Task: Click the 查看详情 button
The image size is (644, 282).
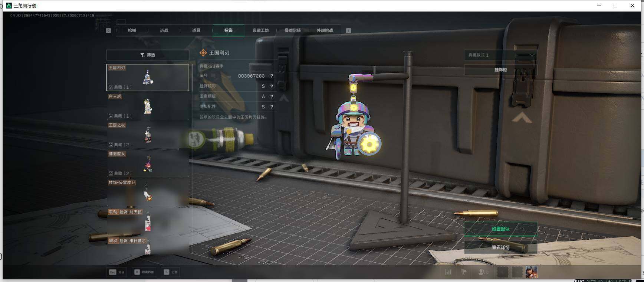Action: pos(500,247)
